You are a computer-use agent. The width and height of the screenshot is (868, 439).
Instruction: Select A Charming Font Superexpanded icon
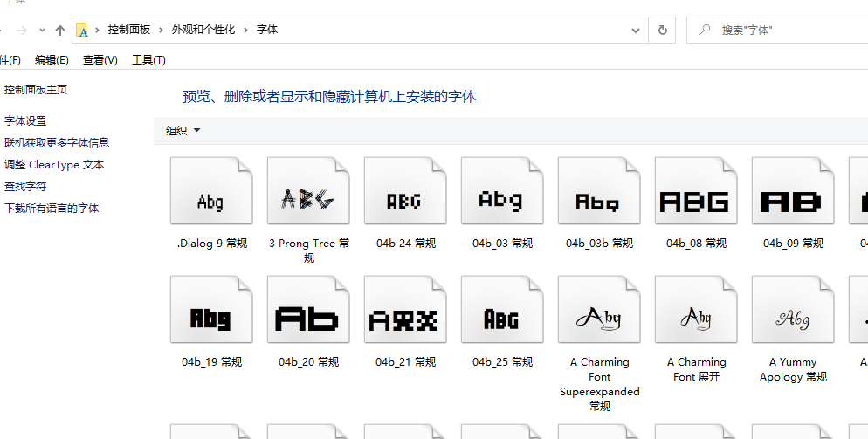tap(599, 310)
